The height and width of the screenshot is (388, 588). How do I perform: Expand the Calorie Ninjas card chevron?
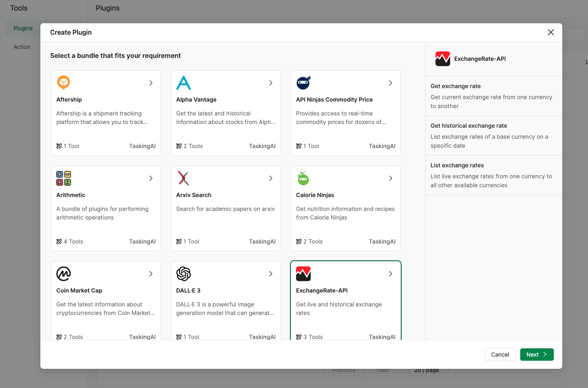[x=391, y=178]
